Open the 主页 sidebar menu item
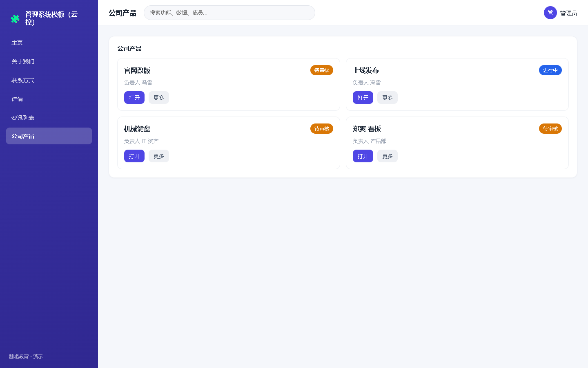 click(49, 43)
